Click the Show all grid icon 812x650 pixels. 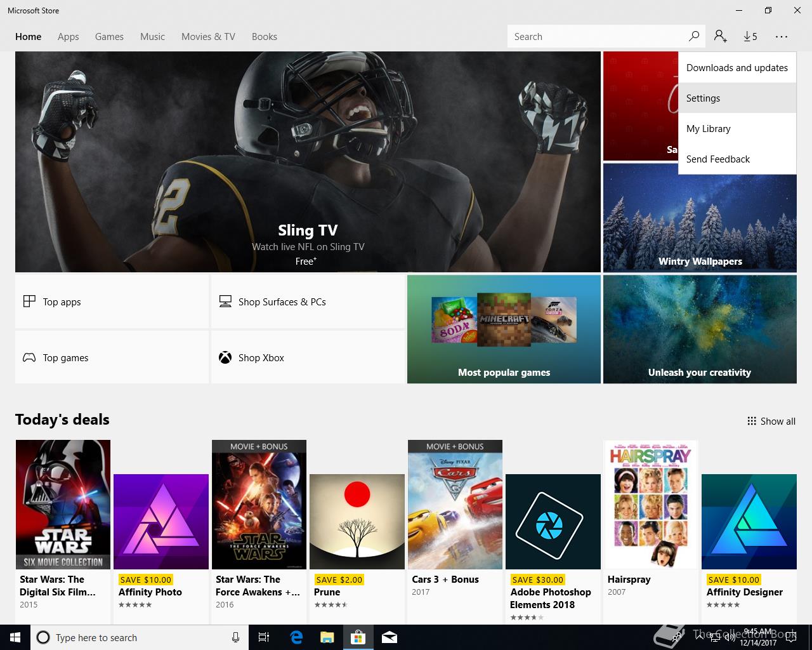(752, 421)
